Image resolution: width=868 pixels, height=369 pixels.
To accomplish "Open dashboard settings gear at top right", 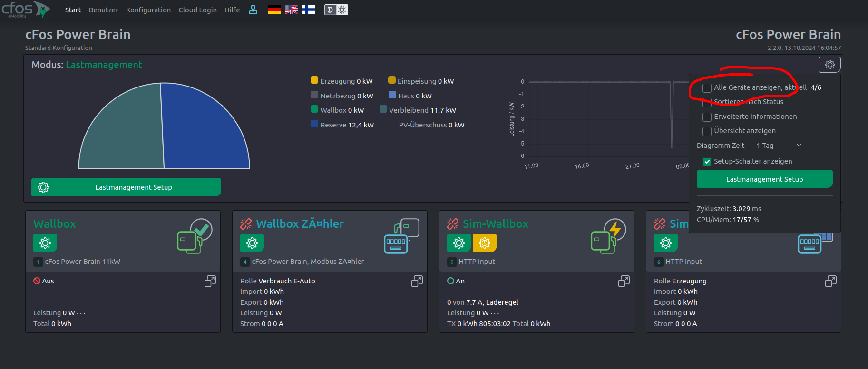I will [x=830, y=65].
